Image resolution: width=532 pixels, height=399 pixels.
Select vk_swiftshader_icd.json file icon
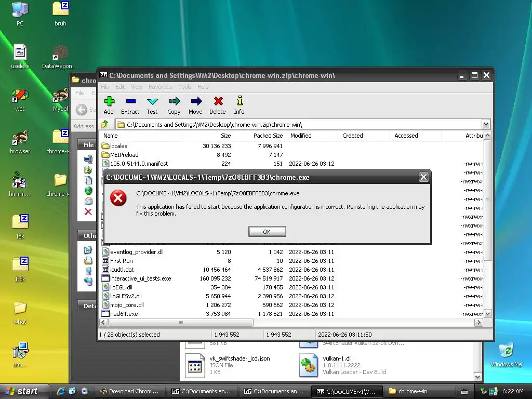coord(195,366)
